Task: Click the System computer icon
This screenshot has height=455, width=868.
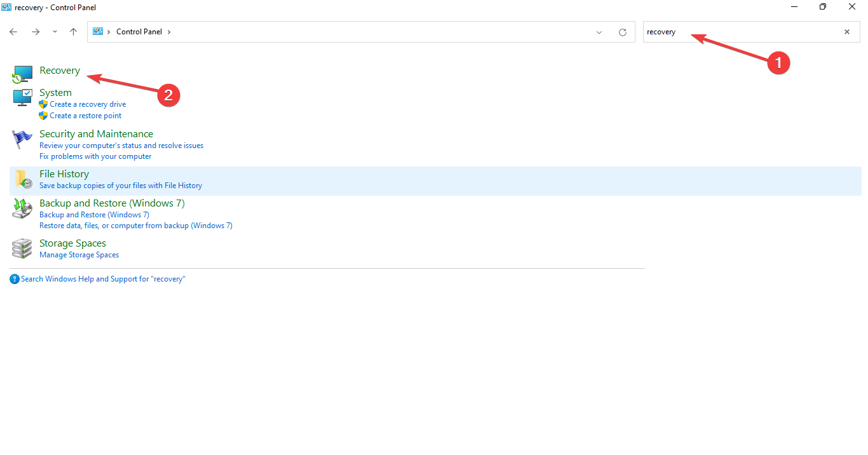Action: click(22, 97)
